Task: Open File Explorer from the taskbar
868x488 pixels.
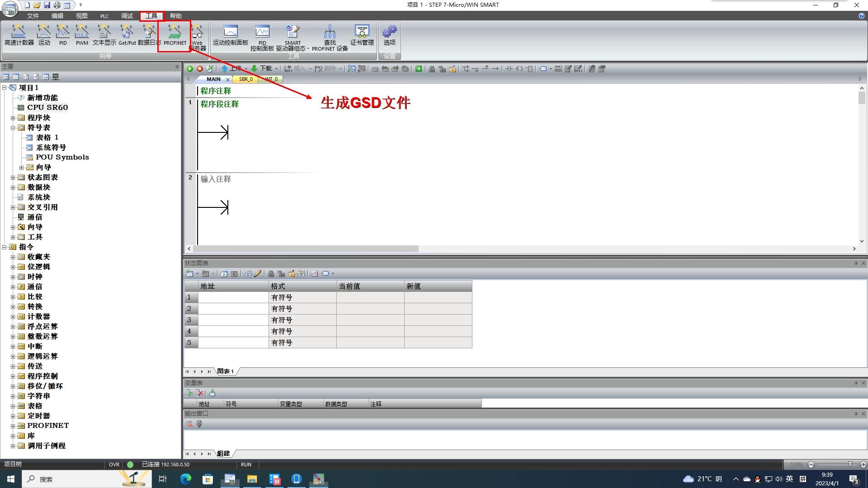Action: coord(252,479)
